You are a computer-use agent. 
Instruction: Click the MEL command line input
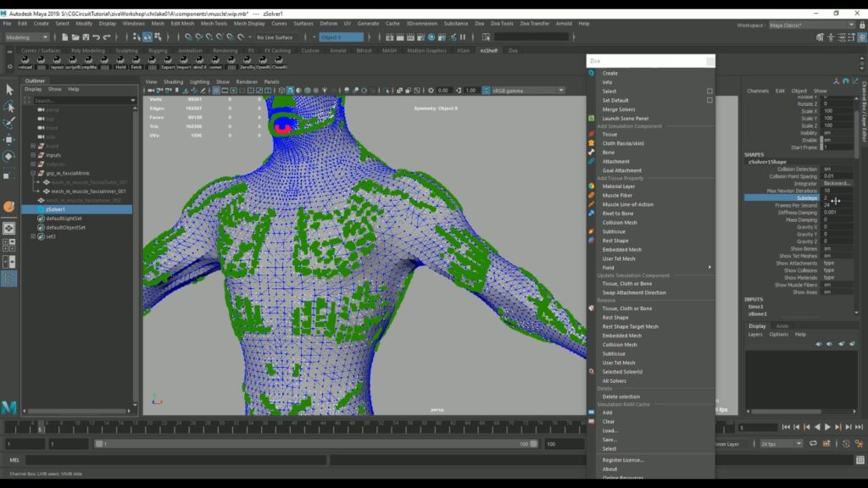pos(176,460)
